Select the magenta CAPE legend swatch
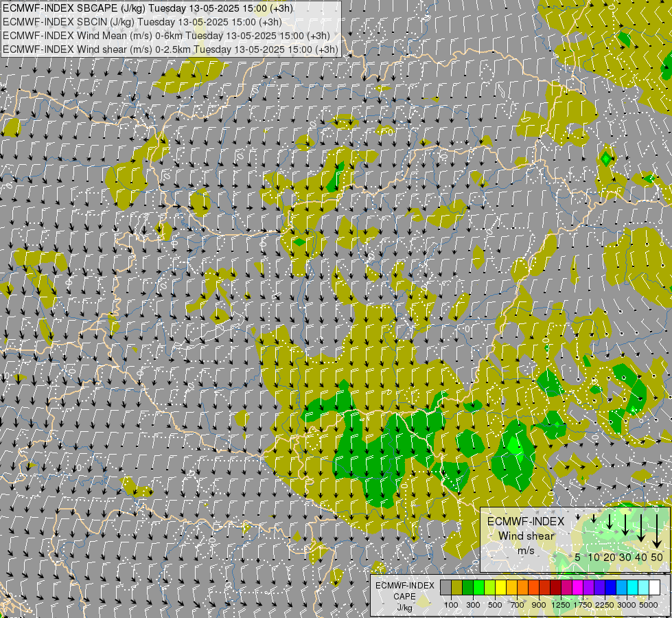 [578, 588]
